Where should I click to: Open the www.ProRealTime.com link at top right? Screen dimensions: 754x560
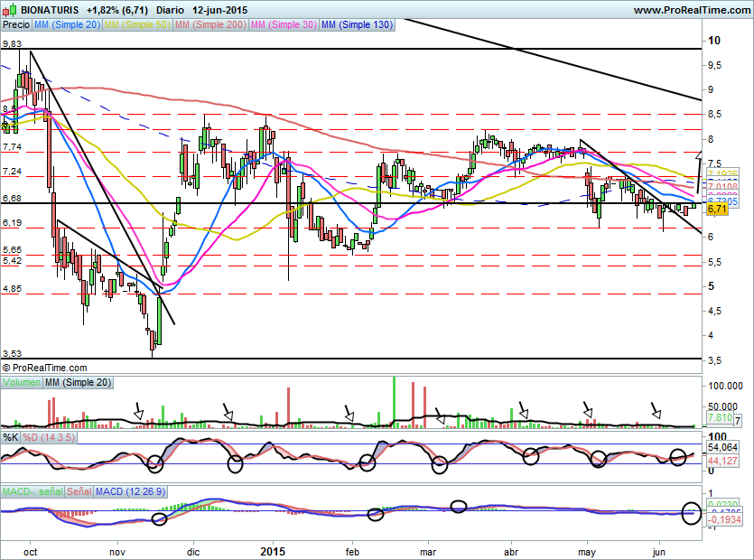coord(691,10)
